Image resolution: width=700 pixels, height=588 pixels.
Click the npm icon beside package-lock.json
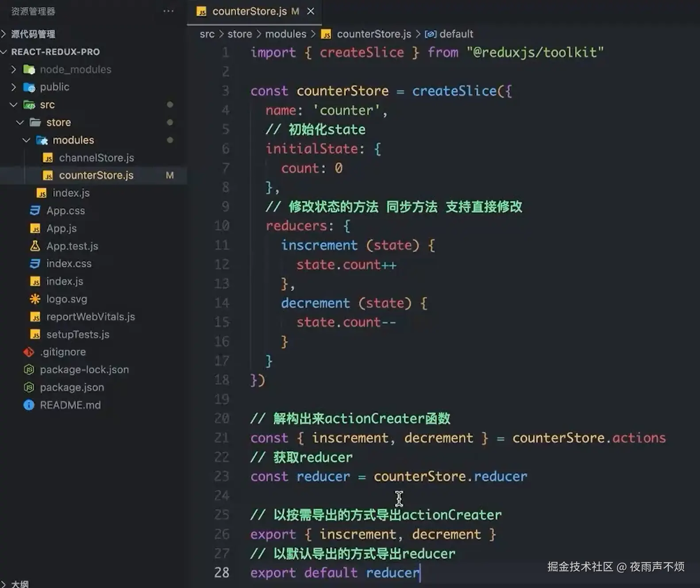click(29, 369)
